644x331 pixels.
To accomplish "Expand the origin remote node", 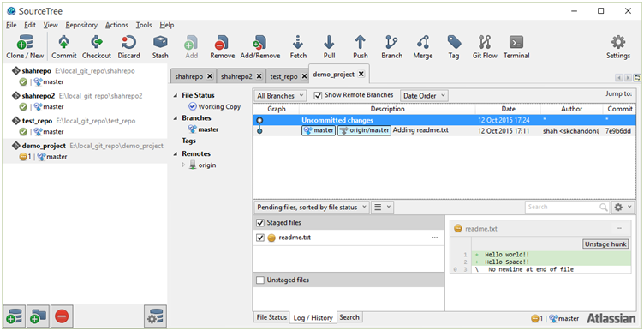I will pyautogui.click(x=183, y=165).
